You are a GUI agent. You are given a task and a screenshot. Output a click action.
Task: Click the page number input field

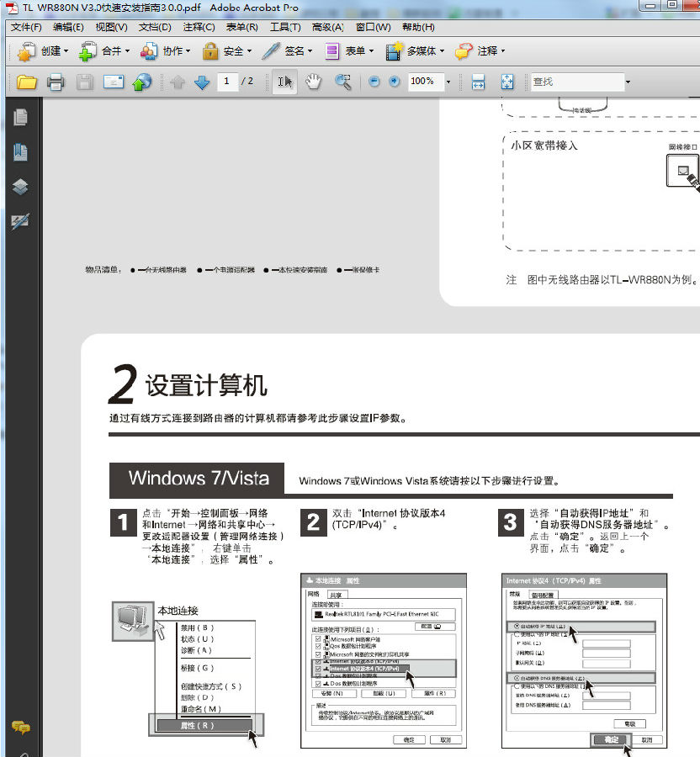point(227,81)
